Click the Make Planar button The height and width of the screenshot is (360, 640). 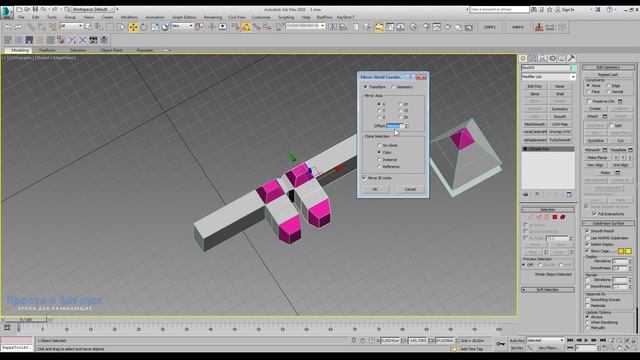pos(597,158)
